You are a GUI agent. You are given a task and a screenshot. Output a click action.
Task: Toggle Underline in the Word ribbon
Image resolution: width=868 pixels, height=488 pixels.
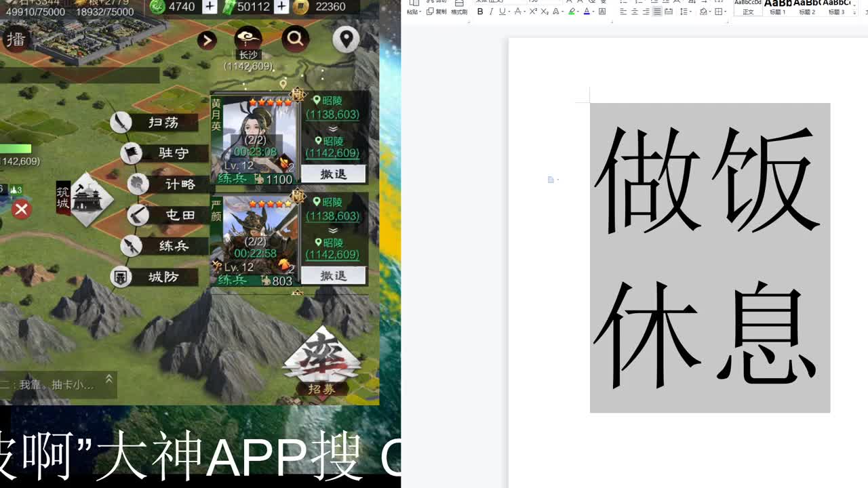click(504, 12)
